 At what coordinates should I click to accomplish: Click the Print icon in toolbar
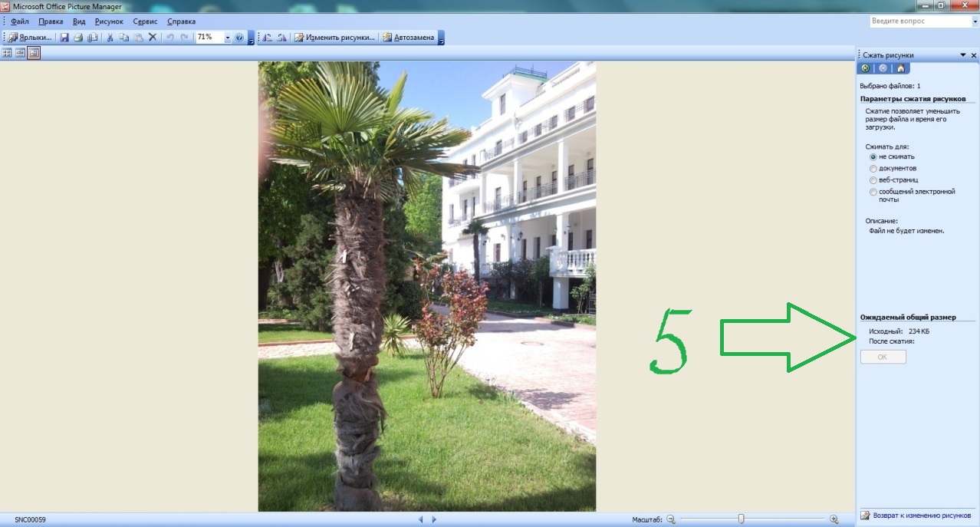click(78, 37)
